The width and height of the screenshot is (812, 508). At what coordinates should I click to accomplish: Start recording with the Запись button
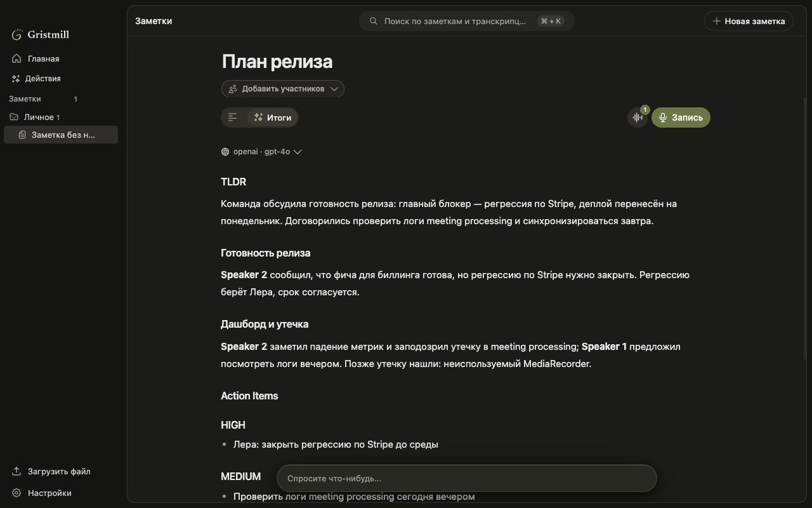click(x=681, y=117)
